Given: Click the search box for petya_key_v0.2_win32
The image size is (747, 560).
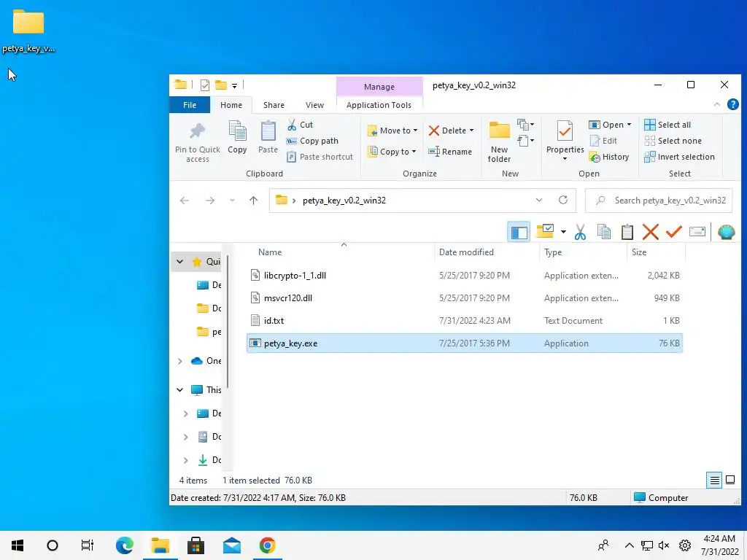Looking at the screenshot, I should coord(659,201).
